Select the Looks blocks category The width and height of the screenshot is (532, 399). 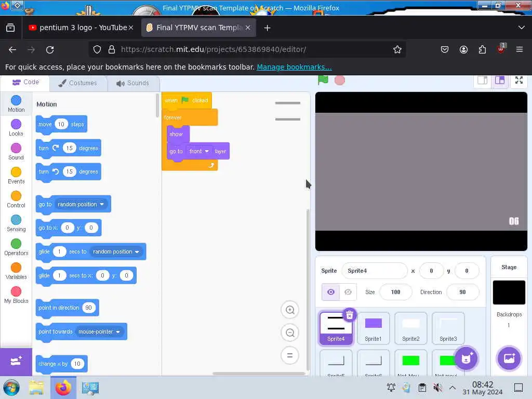coord(16,128)
